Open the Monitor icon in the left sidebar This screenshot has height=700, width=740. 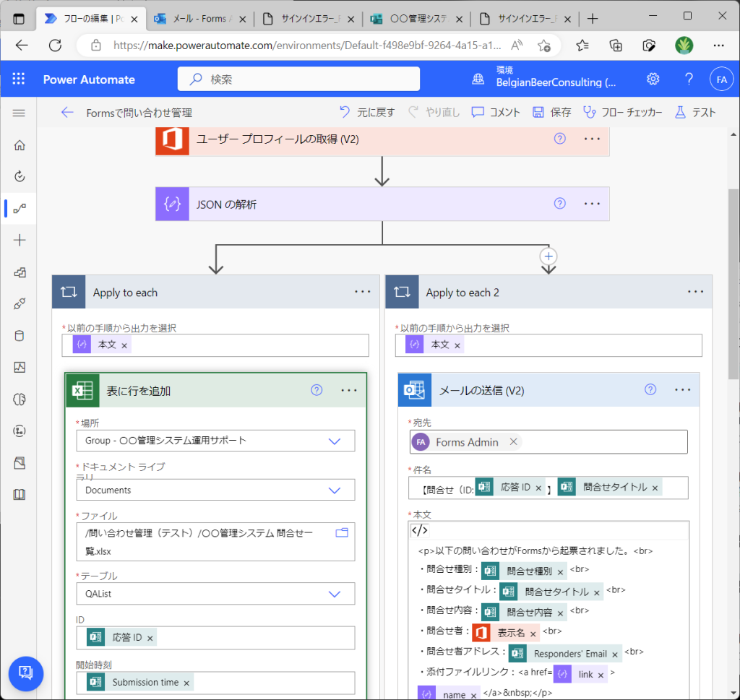click(20, 368)
